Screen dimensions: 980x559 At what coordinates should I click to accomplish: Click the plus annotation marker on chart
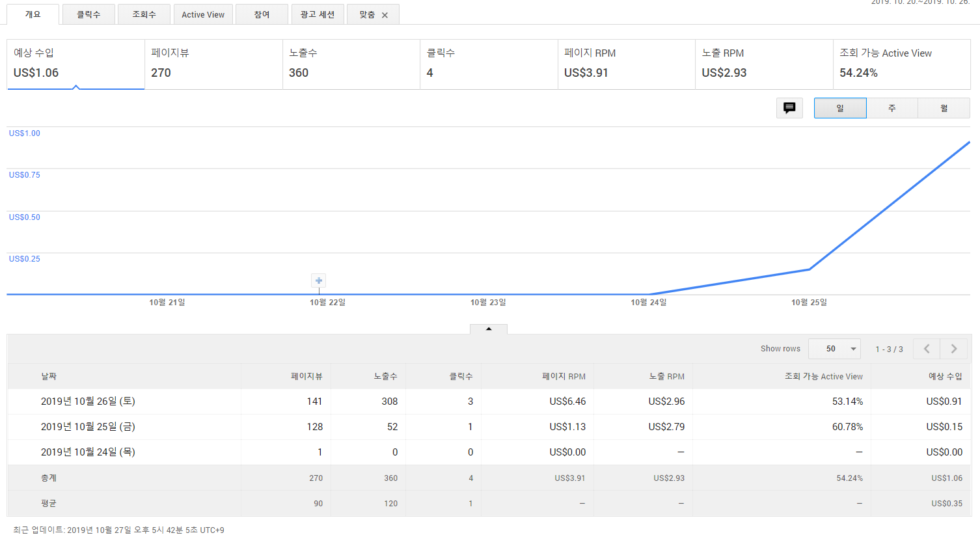click(319, 280)
